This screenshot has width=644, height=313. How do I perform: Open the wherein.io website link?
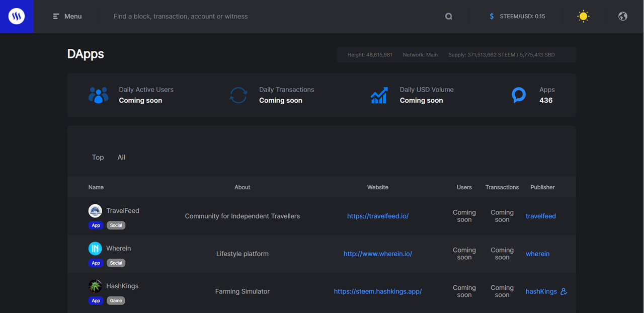378,254
